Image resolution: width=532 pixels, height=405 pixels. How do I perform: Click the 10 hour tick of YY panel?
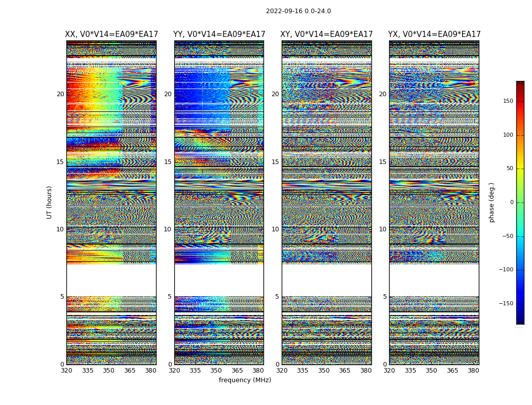point(168,229)
